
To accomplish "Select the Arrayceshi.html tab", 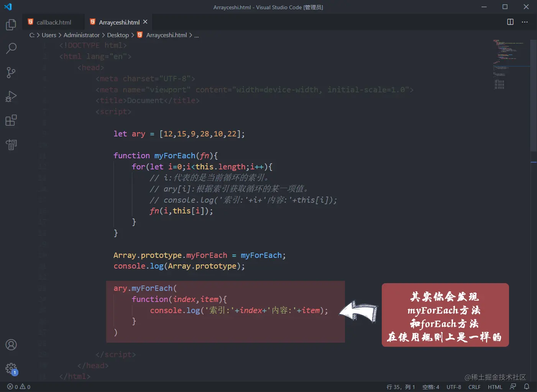I will (119, 22).
